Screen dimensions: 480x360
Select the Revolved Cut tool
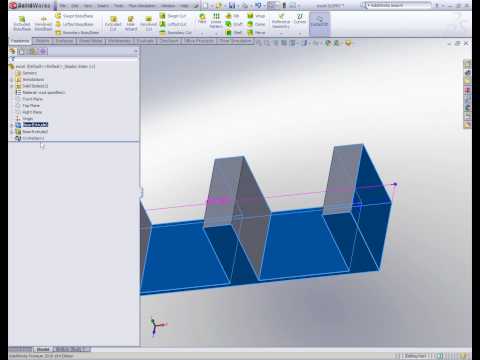pyautogui.click(x=148, y=23)
